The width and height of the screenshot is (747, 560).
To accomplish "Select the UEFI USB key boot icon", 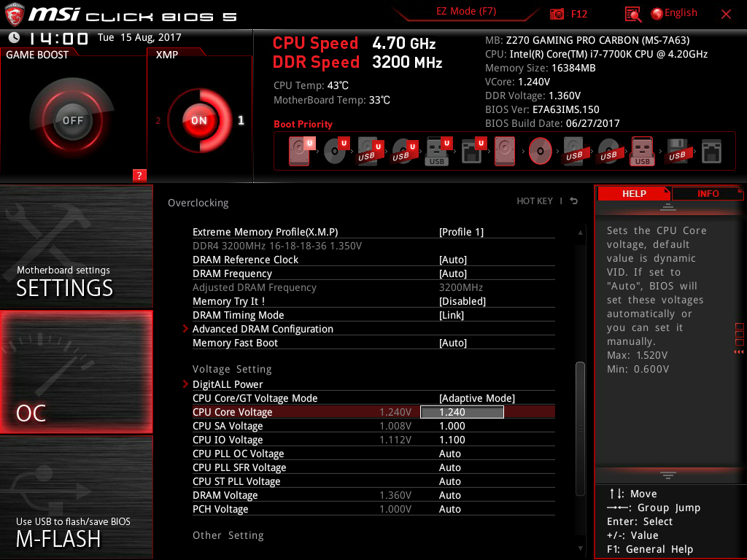I will point(438,151).
